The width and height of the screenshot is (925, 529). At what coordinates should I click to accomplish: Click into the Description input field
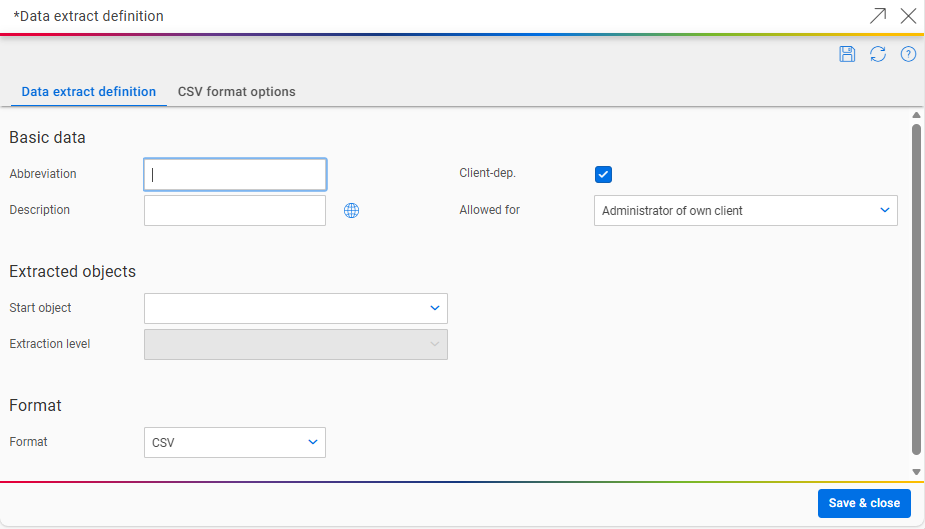tap(235, 211)
